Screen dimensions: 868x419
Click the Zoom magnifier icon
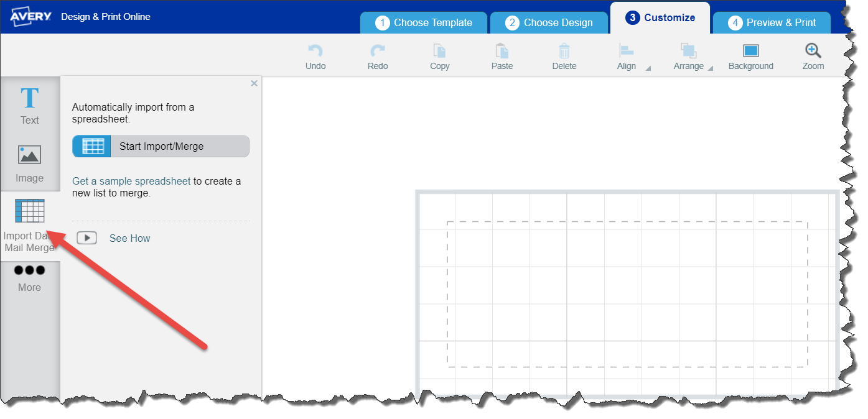click(x=813, y=51)
